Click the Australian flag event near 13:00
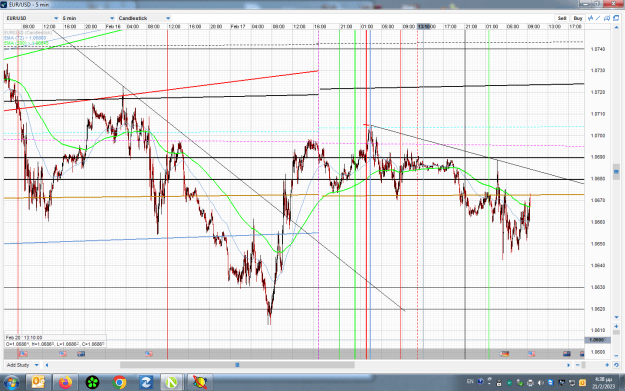 (566, 354)
